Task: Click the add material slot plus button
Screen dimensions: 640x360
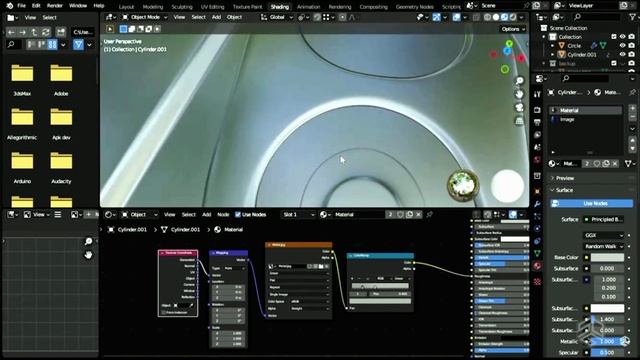Action: pyautogui.click(x=632, y=109)
